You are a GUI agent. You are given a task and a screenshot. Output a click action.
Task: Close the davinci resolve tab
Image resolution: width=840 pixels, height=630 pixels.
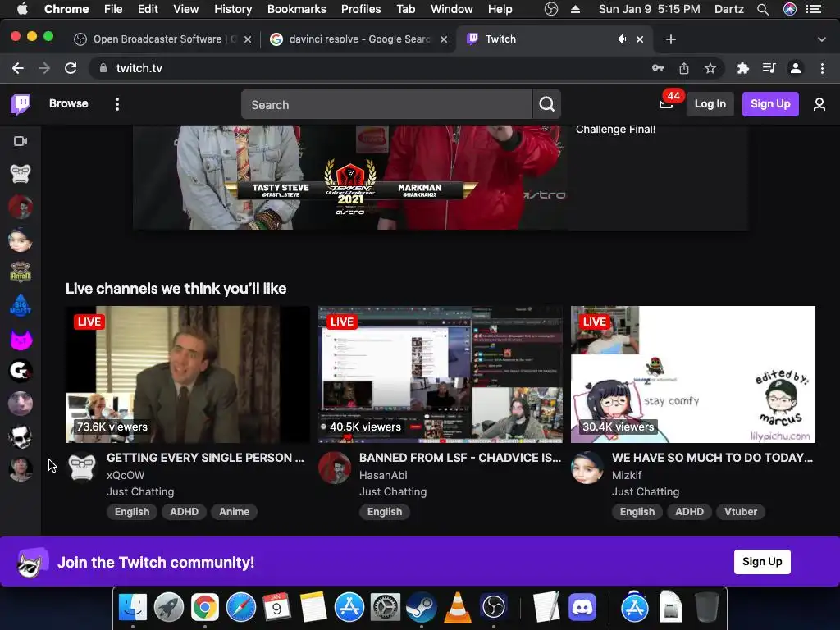[444, 39]
